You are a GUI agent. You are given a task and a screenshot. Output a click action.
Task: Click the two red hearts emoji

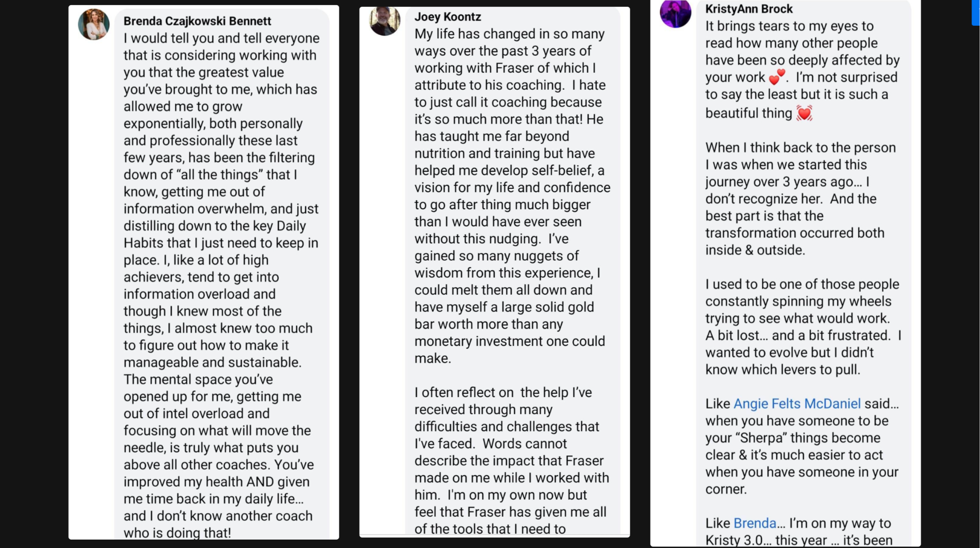(x=777, y=77)
